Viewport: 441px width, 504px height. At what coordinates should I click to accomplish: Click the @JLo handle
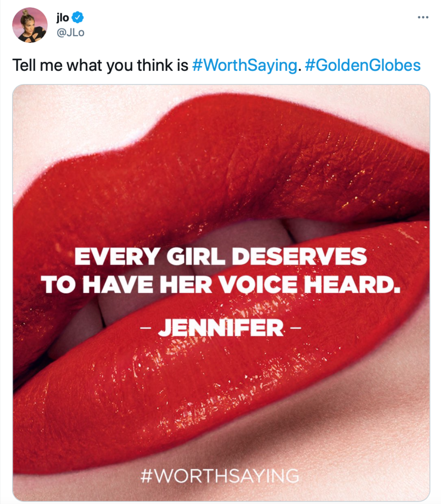click(x=70, y=32)
